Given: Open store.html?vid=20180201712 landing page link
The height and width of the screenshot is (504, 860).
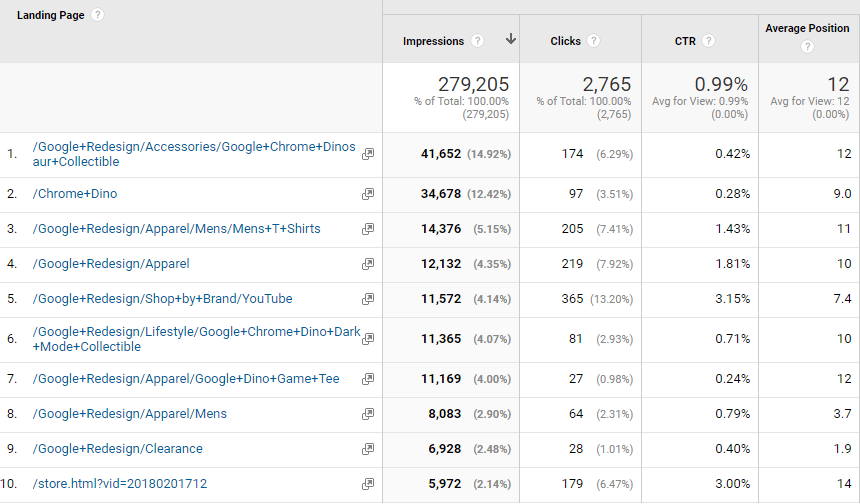Looking at the screenshot, I should pos(120,484).
